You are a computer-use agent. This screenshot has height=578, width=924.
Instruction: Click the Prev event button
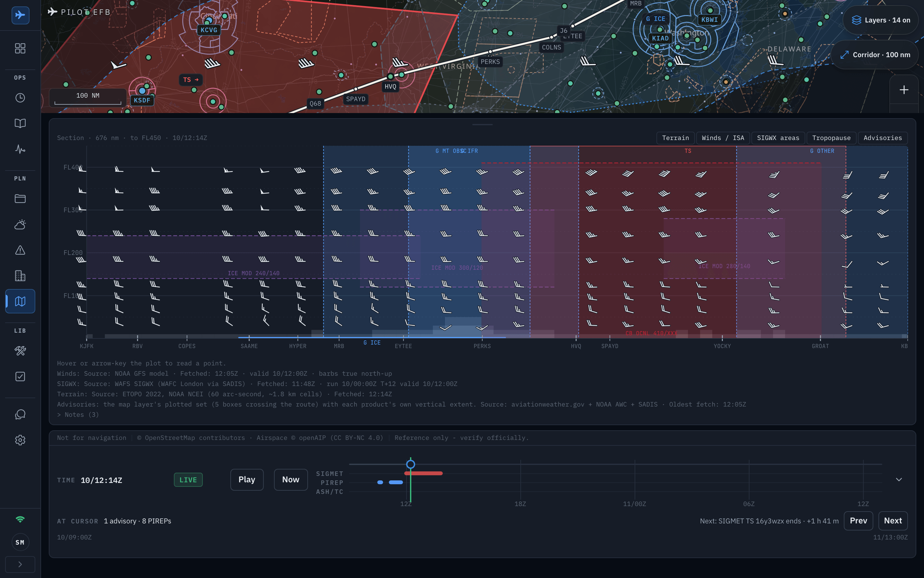click(858, 521)
